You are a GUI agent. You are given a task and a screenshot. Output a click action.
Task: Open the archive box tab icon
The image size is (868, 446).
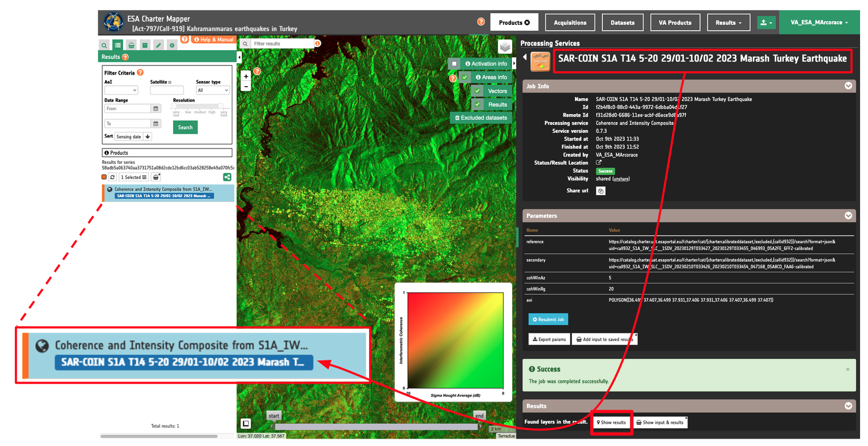[x=145, y=45]
